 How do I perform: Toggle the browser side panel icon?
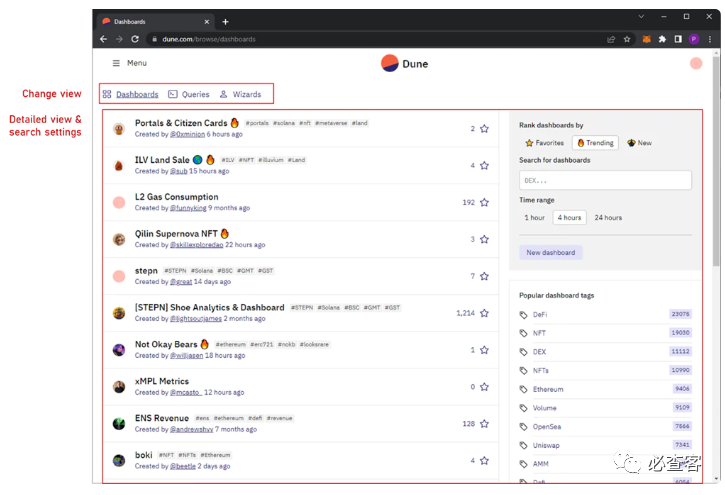pos(678,39)
